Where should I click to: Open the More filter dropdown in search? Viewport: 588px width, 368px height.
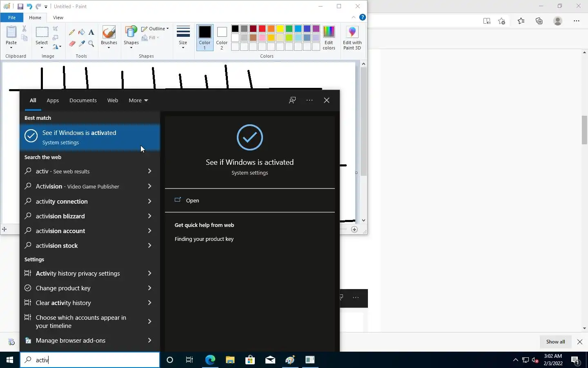[x=138, y=100]
